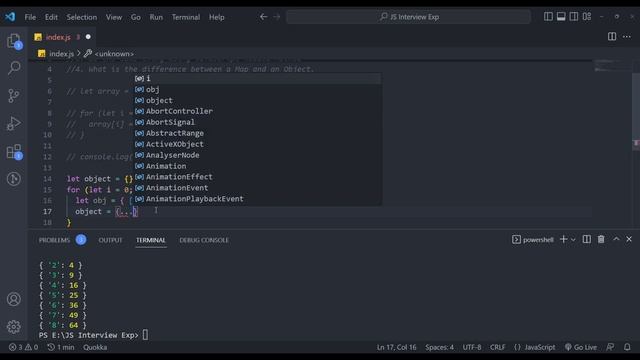The width and height of the screenshot is (640, 360).
Task: Open the Edit menu
Action: coord(51,17)
